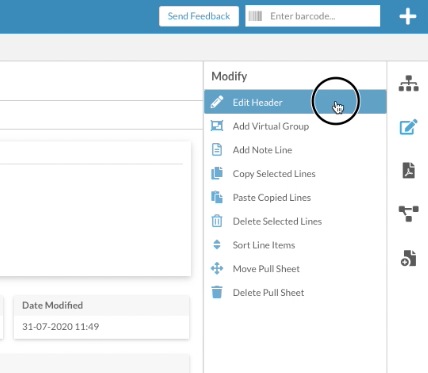
Task: Click the clipboard icon beside Paste Copied Lines
Action: [217, 197]
